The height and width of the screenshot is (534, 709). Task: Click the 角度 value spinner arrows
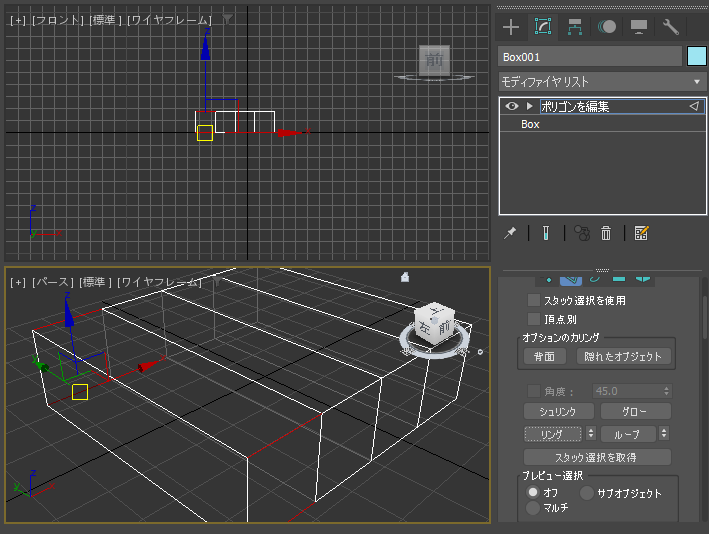pyautogui.click(x=666, y=391)
